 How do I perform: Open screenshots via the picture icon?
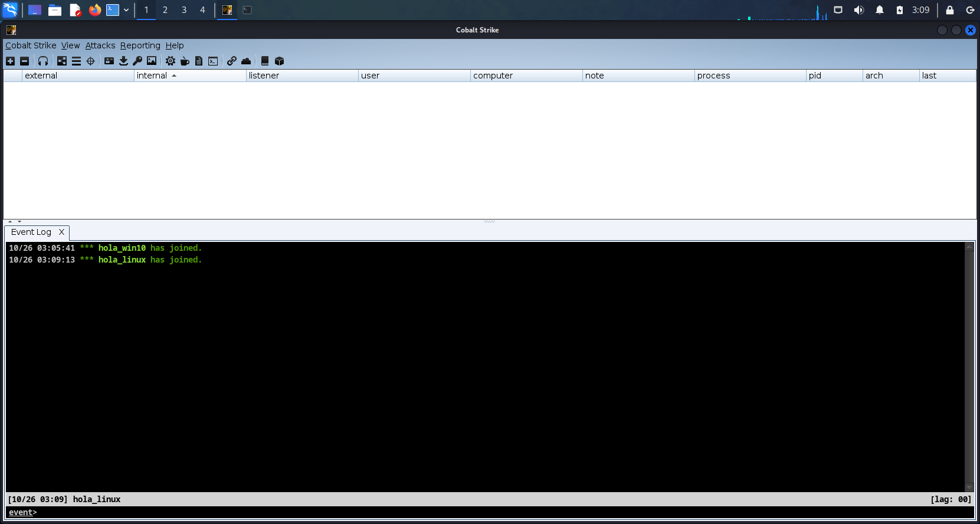[152, 61]
